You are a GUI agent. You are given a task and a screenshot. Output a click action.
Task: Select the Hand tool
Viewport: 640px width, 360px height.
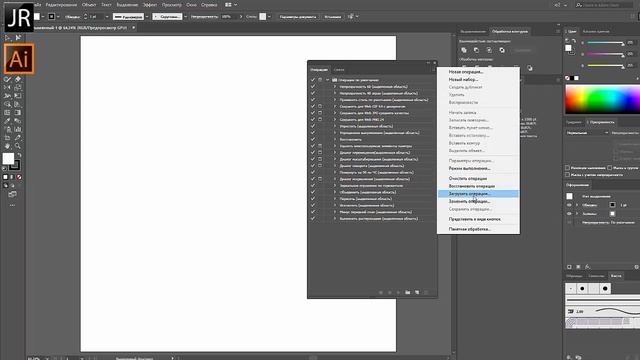click(7, 146)
